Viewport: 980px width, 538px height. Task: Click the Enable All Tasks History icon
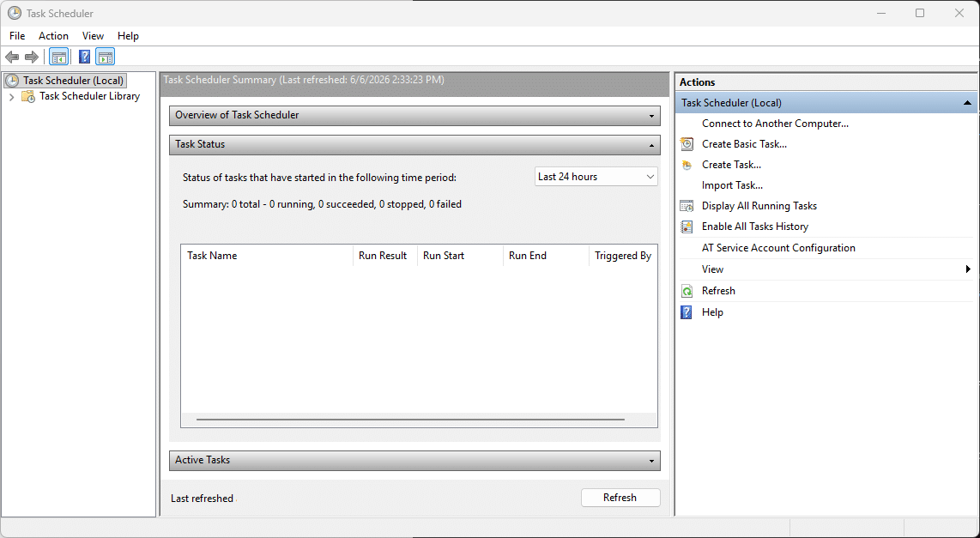(x=687, y=227)
